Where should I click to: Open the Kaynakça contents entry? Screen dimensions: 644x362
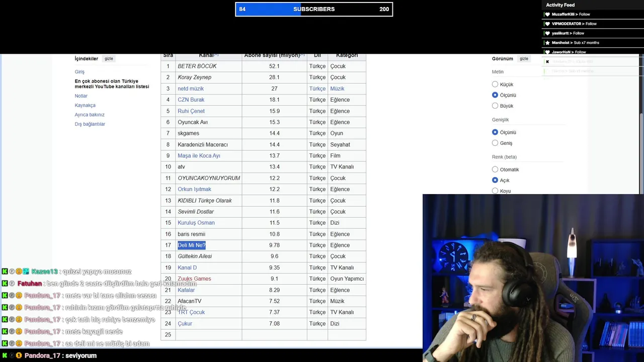point(85,106)
